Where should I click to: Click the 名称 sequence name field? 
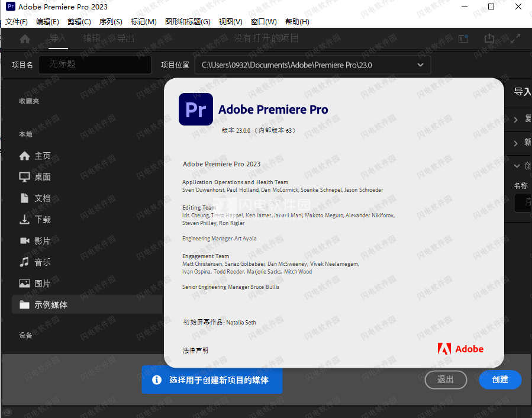tap(523, 202)
